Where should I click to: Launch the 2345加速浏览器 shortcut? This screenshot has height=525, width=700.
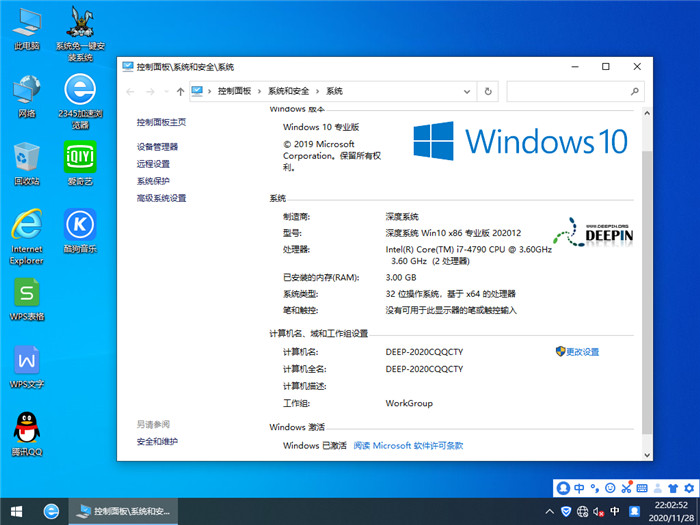(x=80, y=101)
